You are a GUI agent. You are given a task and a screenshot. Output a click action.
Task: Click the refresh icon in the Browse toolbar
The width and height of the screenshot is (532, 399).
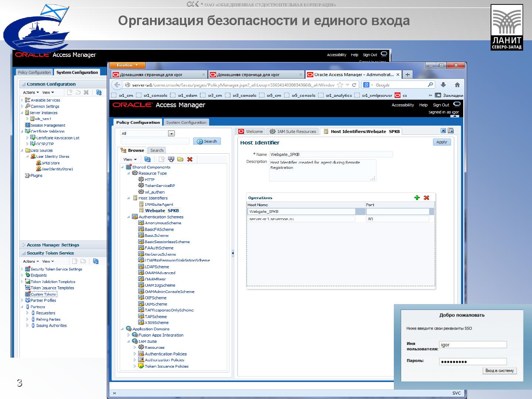tap(147, 159)
